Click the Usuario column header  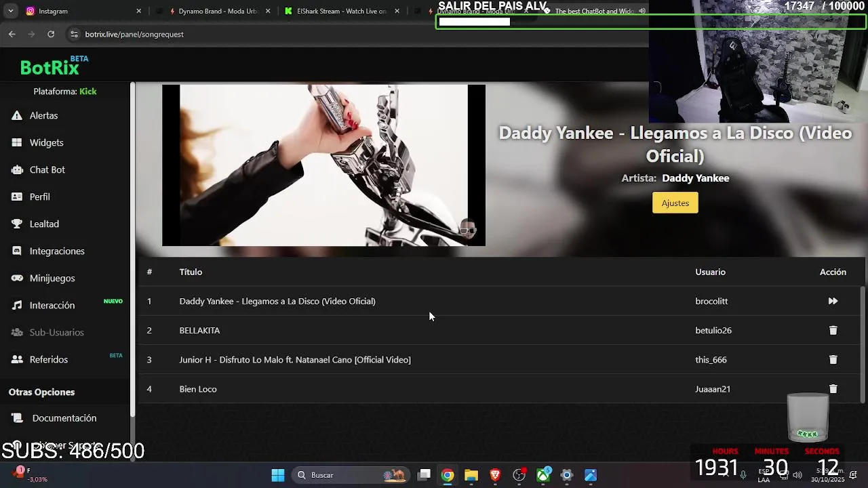[x=710, y=272]
